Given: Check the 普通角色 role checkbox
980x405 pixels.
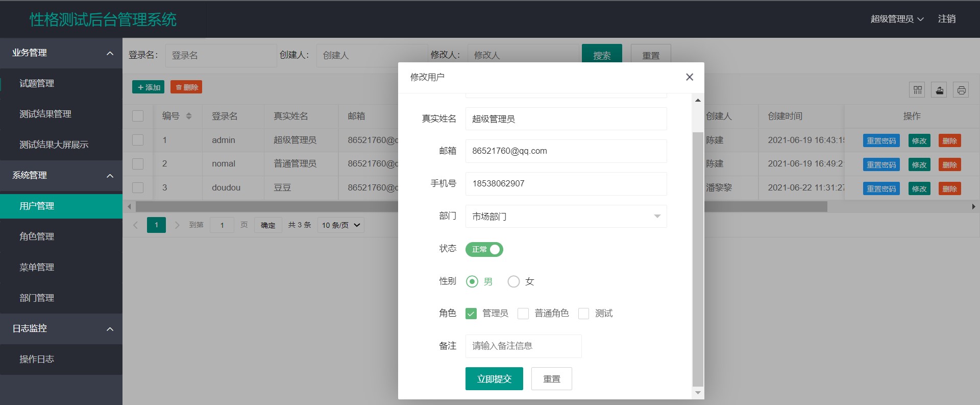Looking at the screenshot, I should (x=523, y=314).
